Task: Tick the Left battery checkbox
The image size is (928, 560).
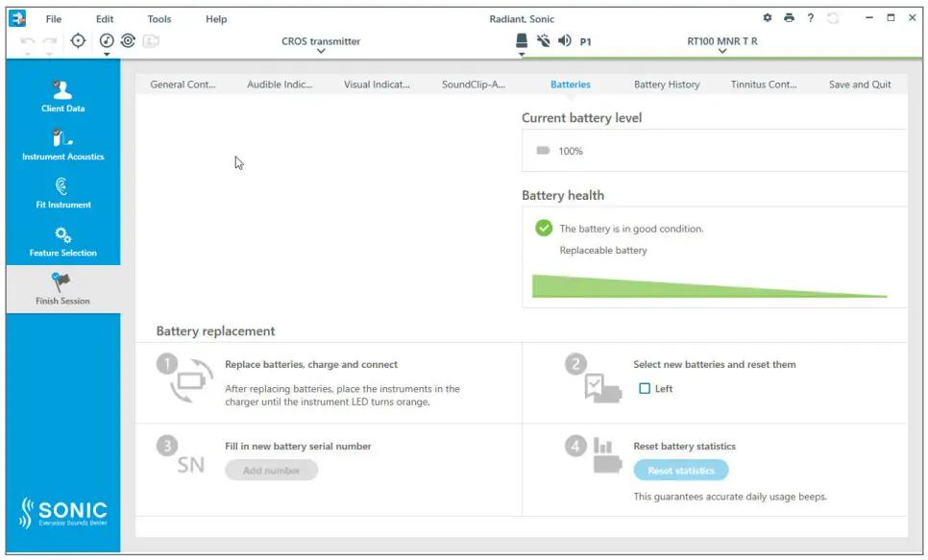Action: 646,389
